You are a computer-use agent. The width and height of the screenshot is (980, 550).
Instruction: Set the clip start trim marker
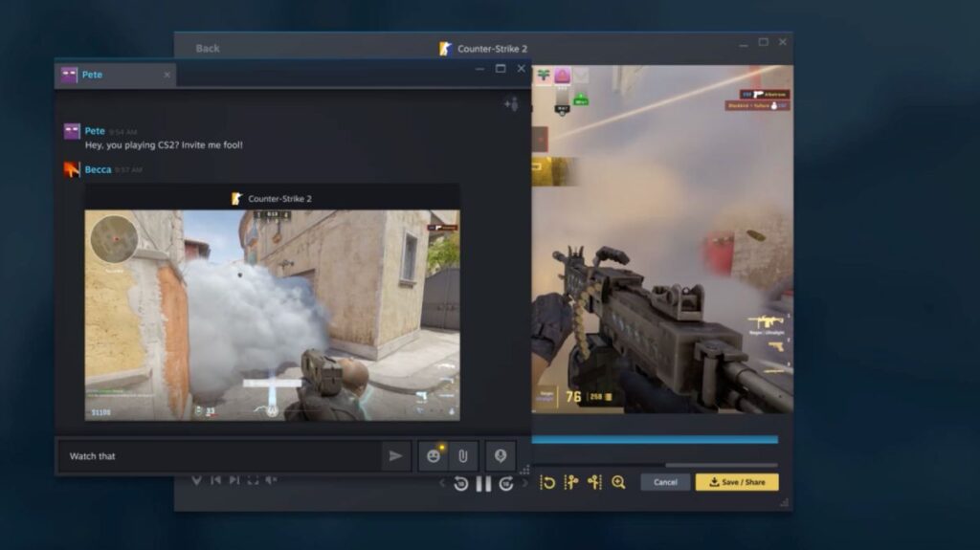[x=570, y=482]
